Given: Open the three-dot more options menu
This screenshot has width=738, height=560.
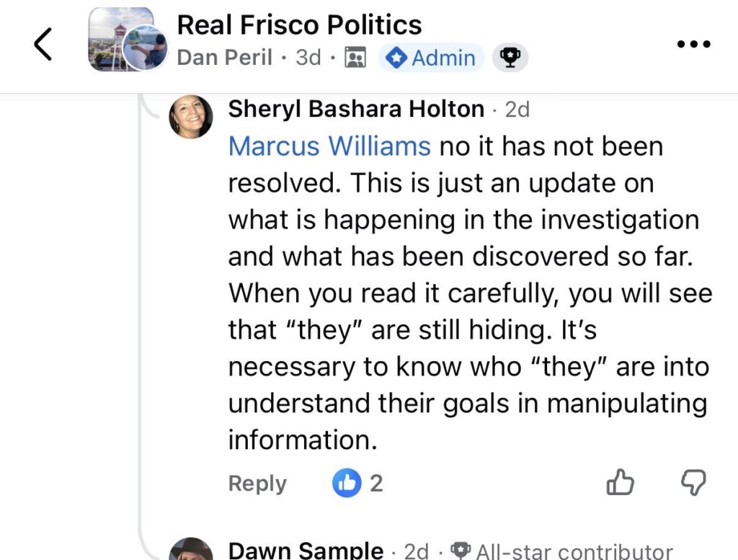Looking at the screenshot, I should [694, 44].
